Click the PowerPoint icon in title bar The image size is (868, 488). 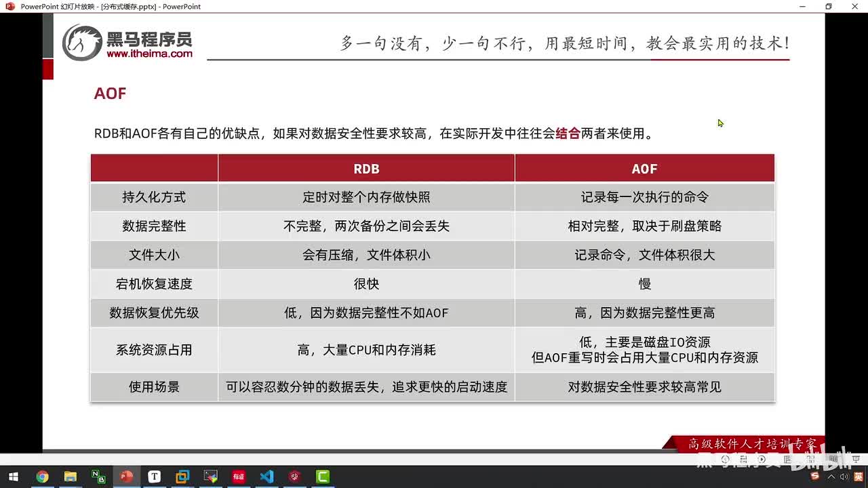tap(9, 6)
